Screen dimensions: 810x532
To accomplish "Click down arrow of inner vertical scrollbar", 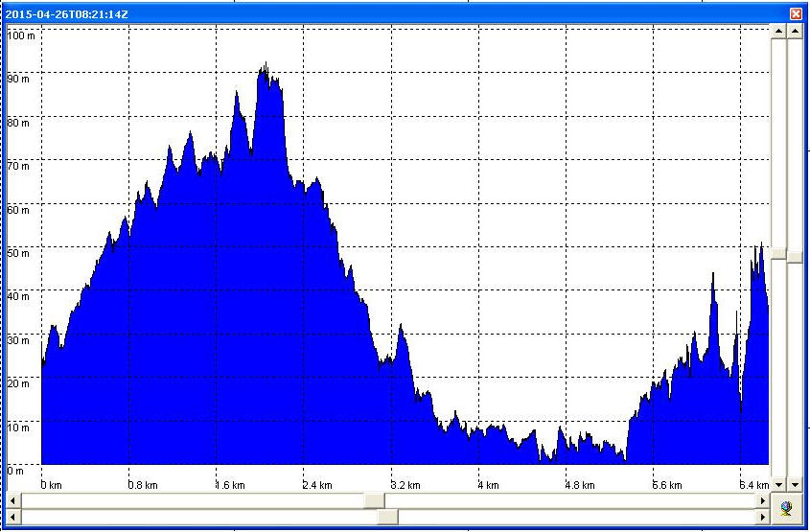I will click(x=778, y=485).
